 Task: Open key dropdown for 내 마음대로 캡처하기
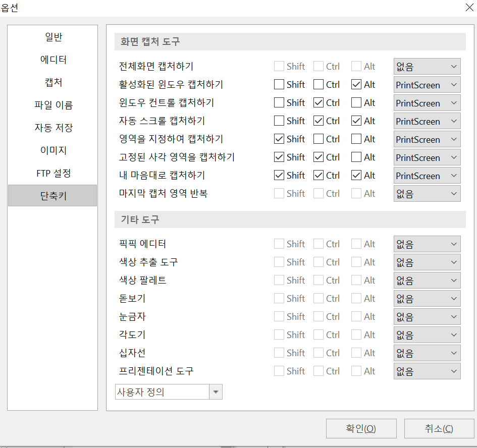pyautogui.click(x=427, y=176)
